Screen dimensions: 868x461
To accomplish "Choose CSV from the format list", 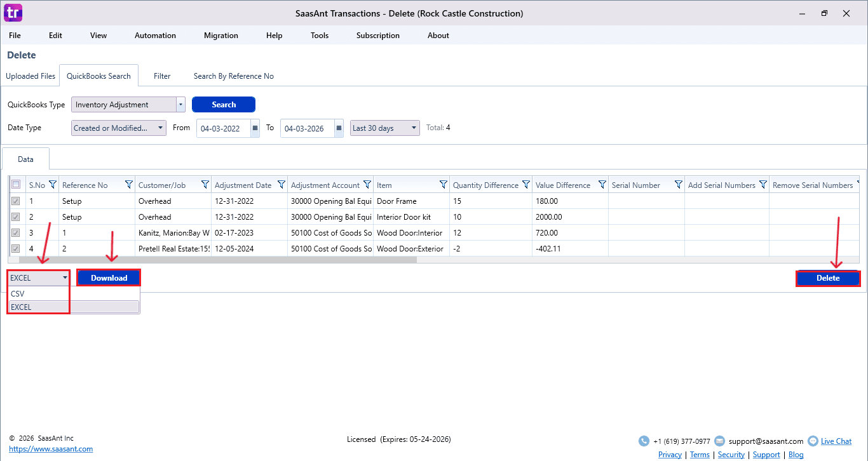I will point(74,294).
